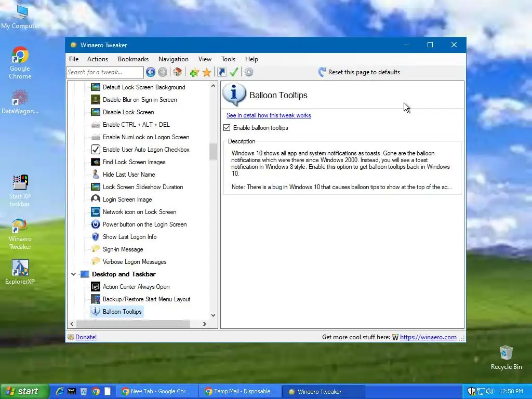Click the XP start button
The image size is (532, 399).
tap(24, 391)
